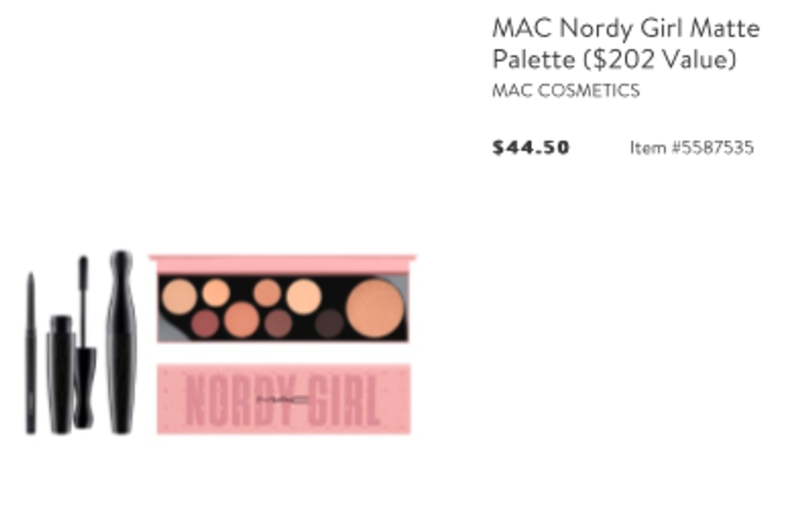Click the large bronze highlighter pan

[375, 308]
